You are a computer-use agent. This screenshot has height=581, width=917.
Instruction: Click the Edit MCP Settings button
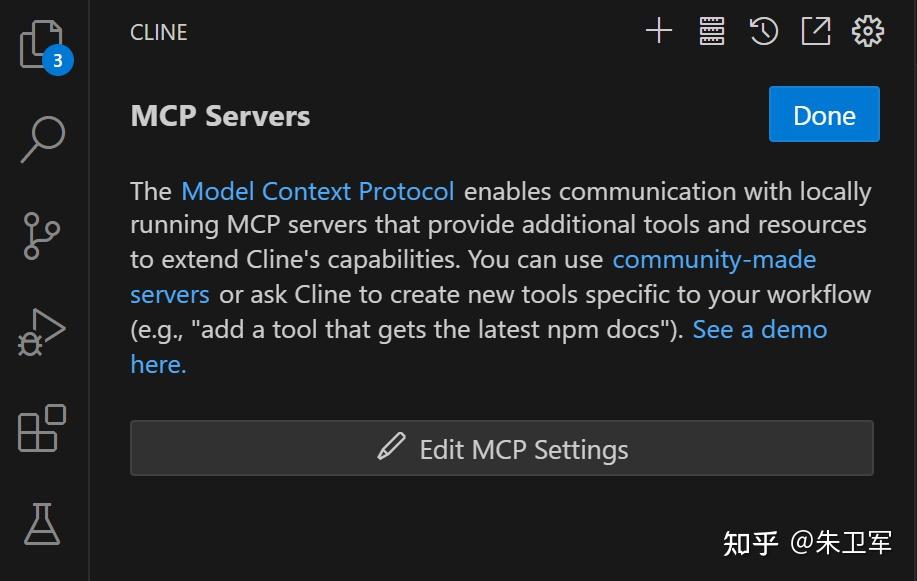(x=502, y=448)
